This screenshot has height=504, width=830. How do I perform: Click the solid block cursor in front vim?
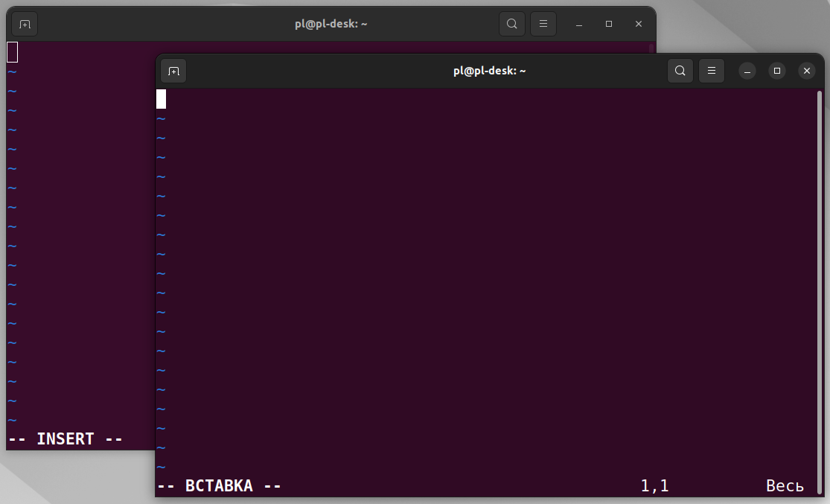click(x=161, y=99)
